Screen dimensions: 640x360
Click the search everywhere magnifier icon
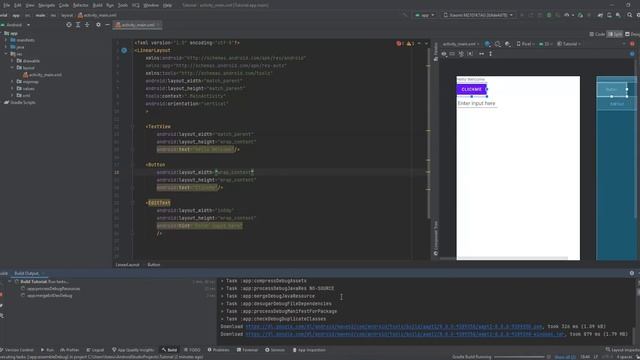pyautogui.click(x=629, y=15)
